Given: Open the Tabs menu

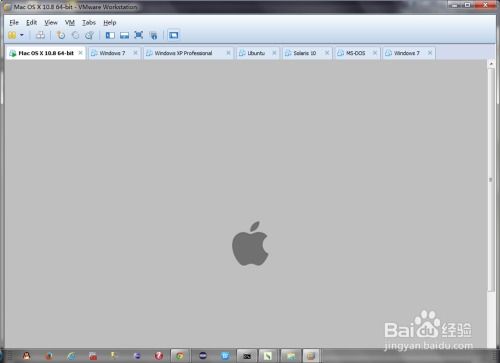Looking at the screenshot, I should pos(89,23).
